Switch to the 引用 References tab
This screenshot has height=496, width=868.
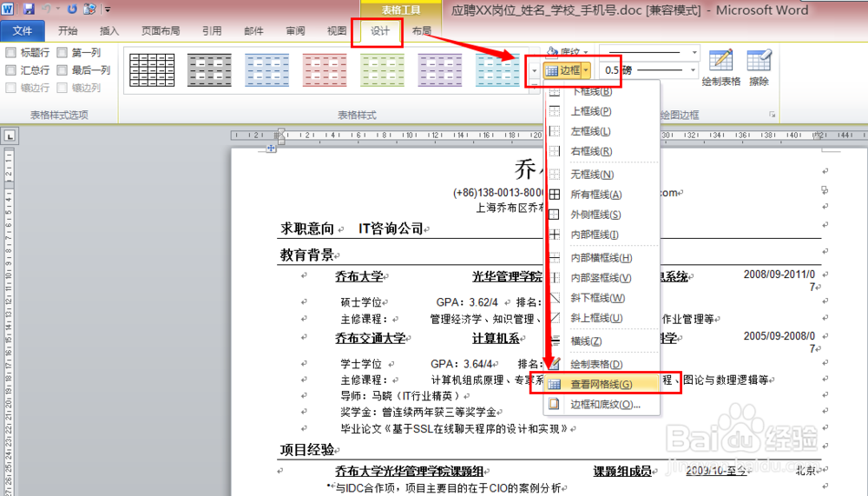pyautogui.click(x=212, y=31)
